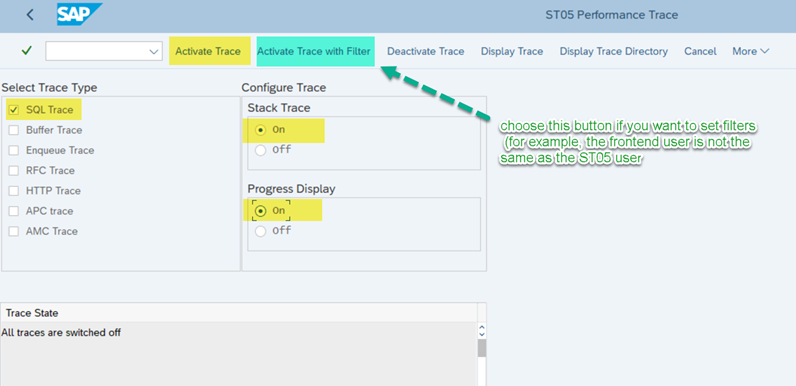Viewport: 796px width, 386px height.
Task: Open the transaction command field dropdown
Action: 153,51
